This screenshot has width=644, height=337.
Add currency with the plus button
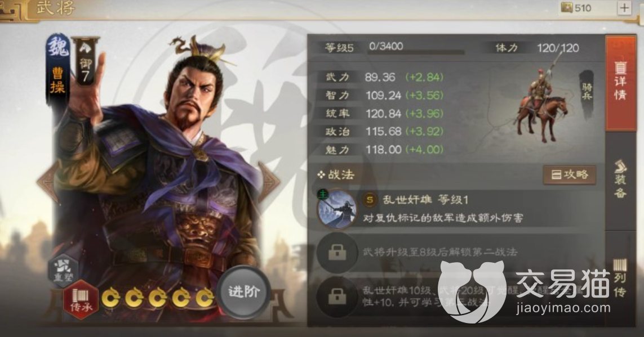(x=624, y=7)
